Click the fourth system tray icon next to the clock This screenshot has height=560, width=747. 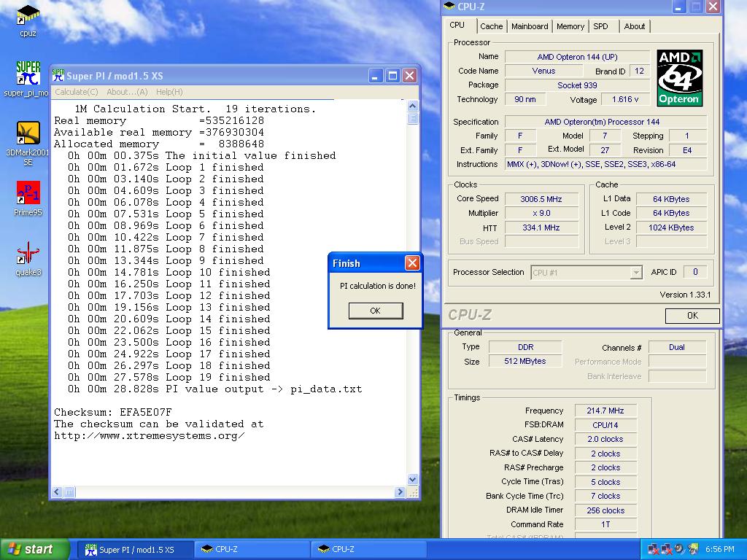[693, 549]
